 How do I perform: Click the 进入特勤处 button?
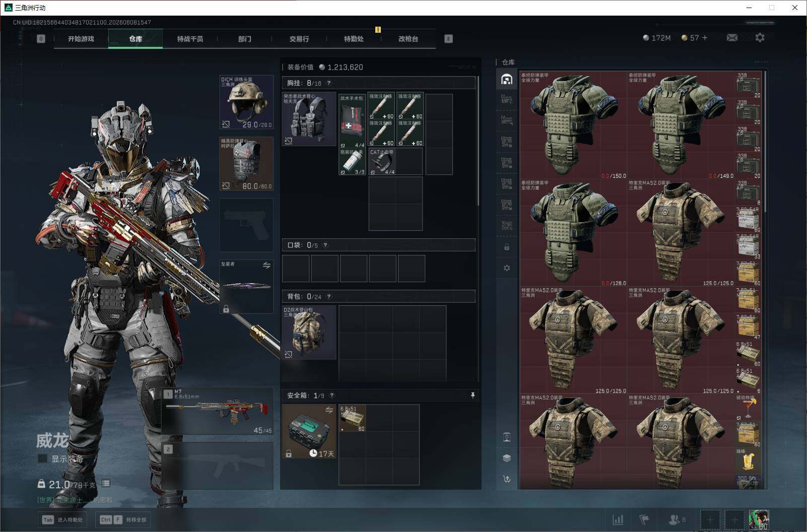coord(62,519)
